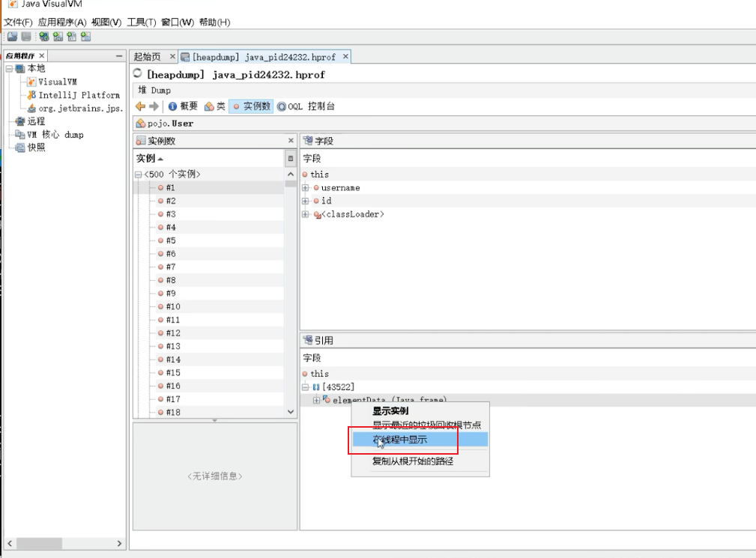The height and width of the screenshot is (558, 756).
Task: Open the OQL 控制台 console
Action: pyautogui.click(x=306, y=106)
